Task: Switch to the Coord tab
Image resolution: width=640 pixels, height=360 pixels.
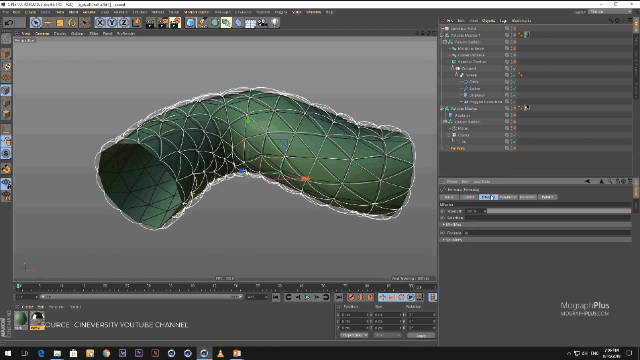Action: pos(469,197)
